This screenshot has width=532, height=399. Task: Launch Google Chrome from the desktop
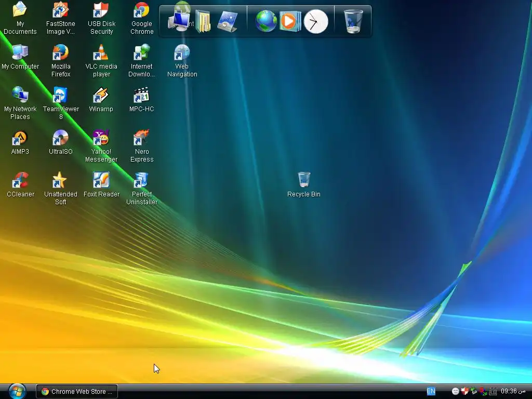[x=141, y=18]
